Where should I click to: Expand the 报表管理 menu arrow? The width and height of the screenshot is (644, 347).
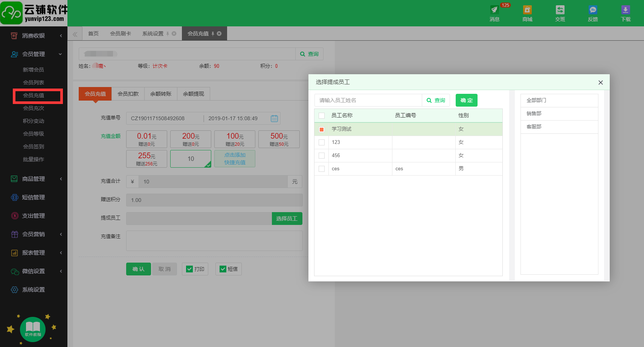[x=61, y=253]
